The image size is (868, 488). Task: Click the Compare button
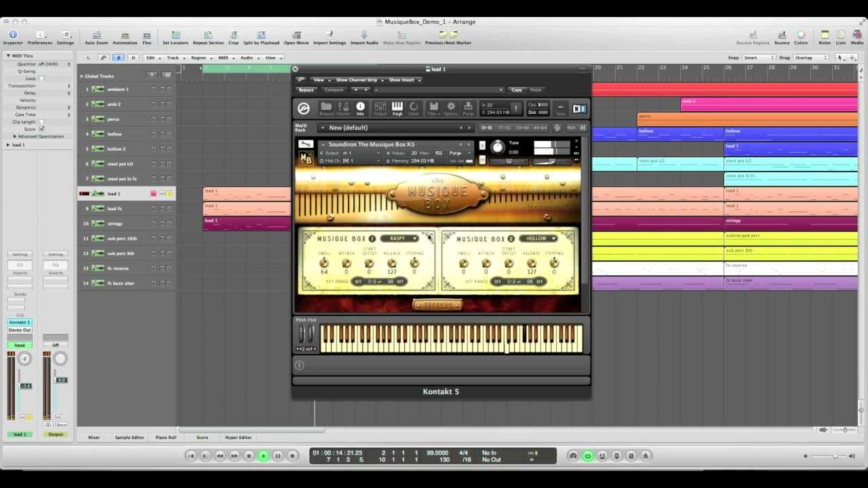pyautogui.click(x=334, y=89)
